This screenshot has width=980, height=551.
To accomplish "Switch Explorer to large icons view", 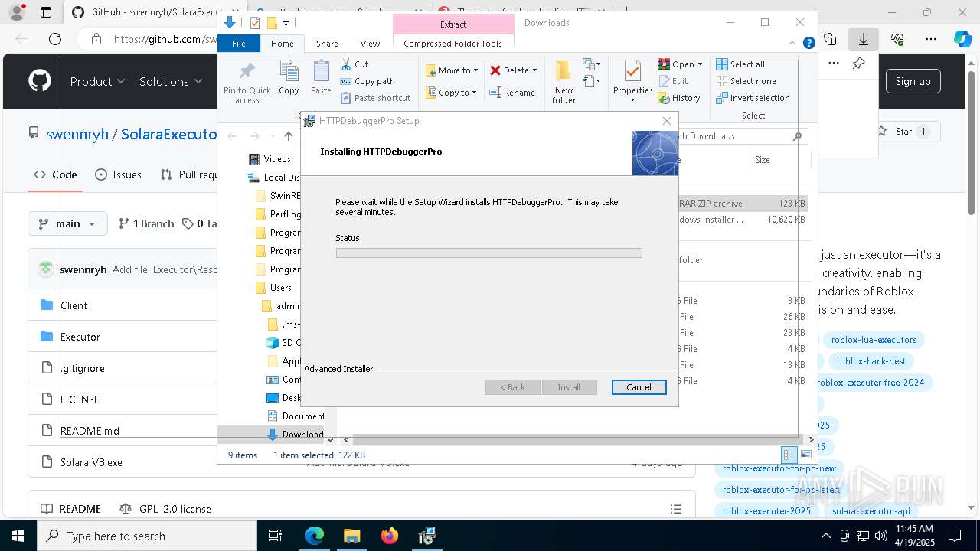I will (805, 455).
